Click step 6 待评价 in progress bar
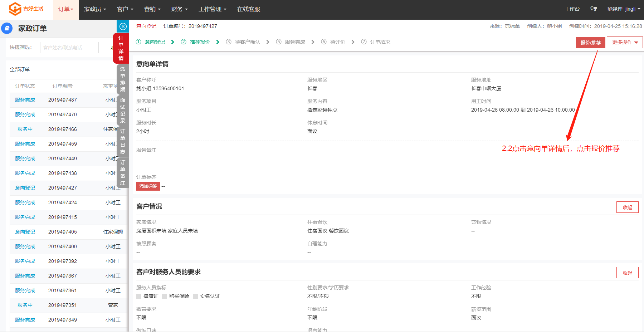This screenshot has width=644, height=333. tap(333, 42)
